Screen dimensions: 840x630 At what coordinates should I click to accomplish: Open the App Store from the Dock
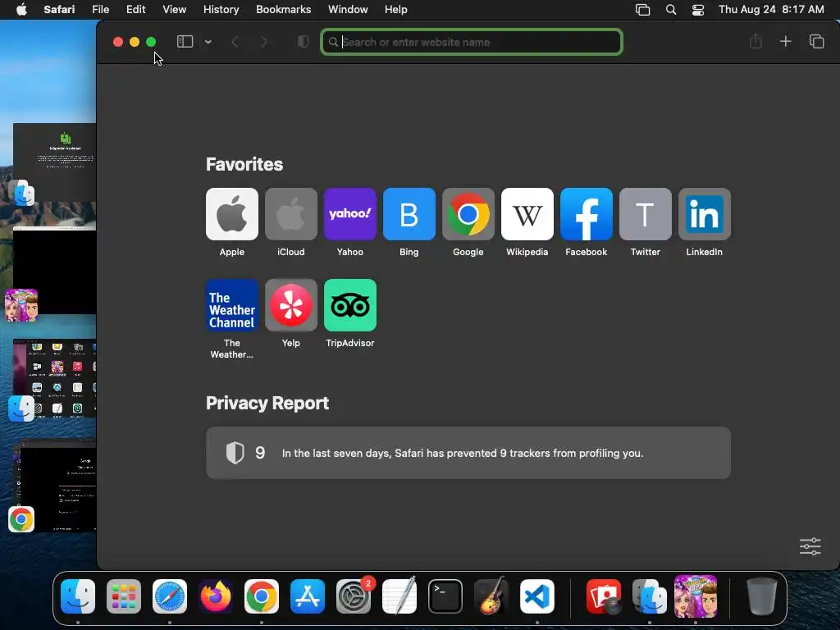coord(308,596)
